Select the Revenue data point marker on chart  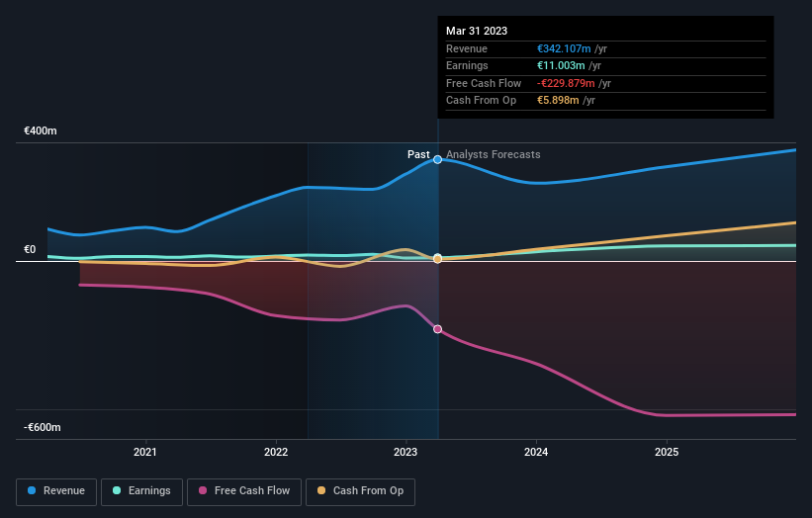[x=437, y=159]
